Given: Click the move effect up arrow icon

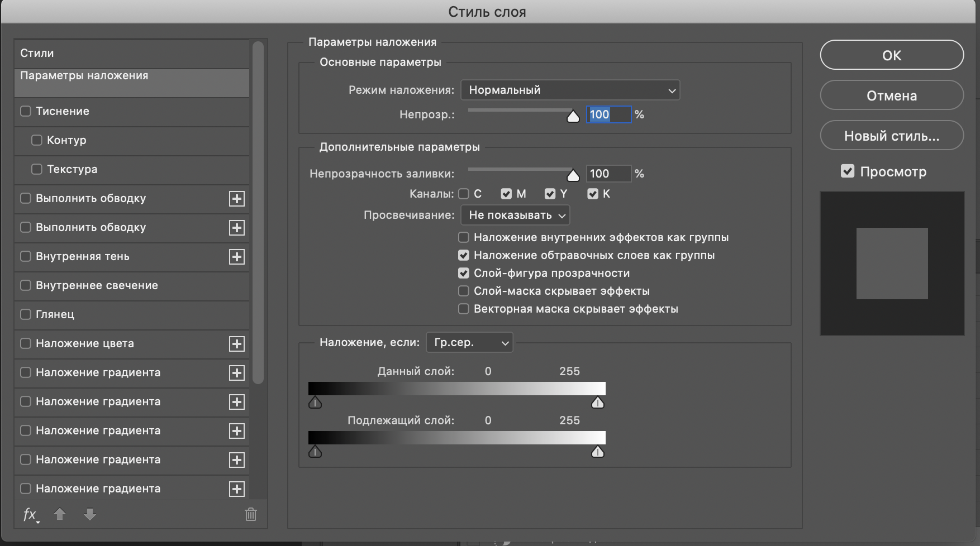Looking at the screenshot, I should (60, 514).
